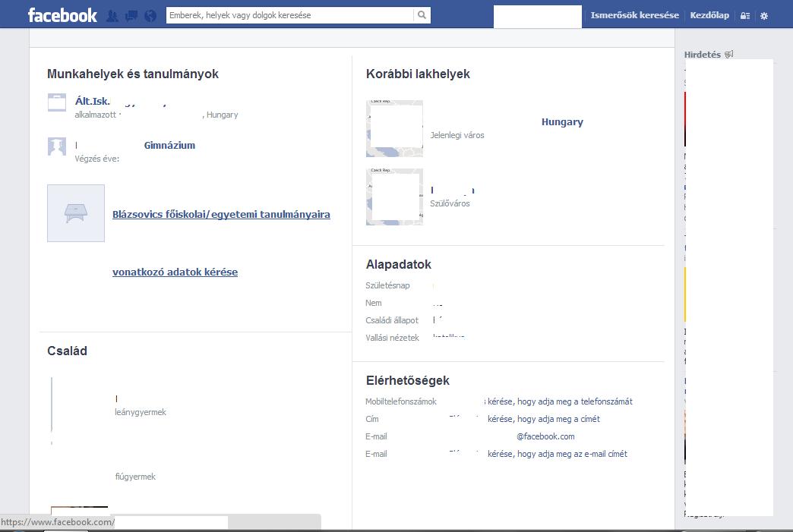Click the Születésnap label
The width and height of the screenshot is (793, 532).
coord(387,285)
